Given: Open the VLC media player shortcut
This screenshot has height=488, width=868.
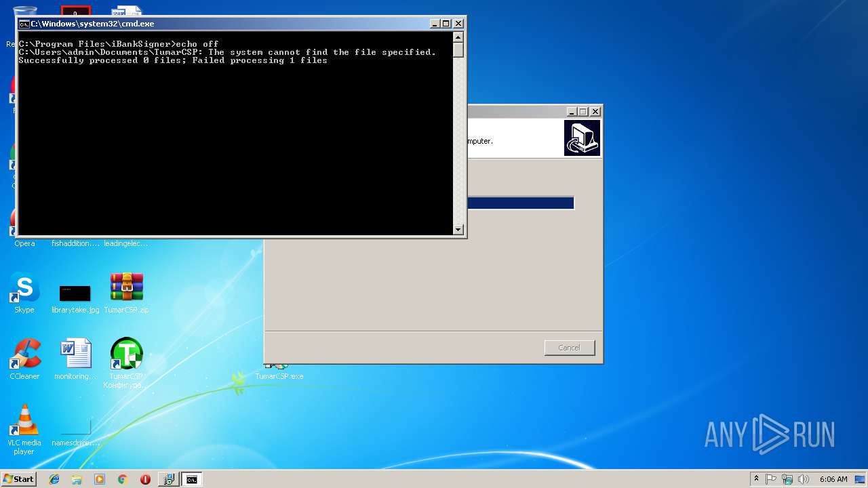Looking at the screenshot, I should (x=24, y=430).
